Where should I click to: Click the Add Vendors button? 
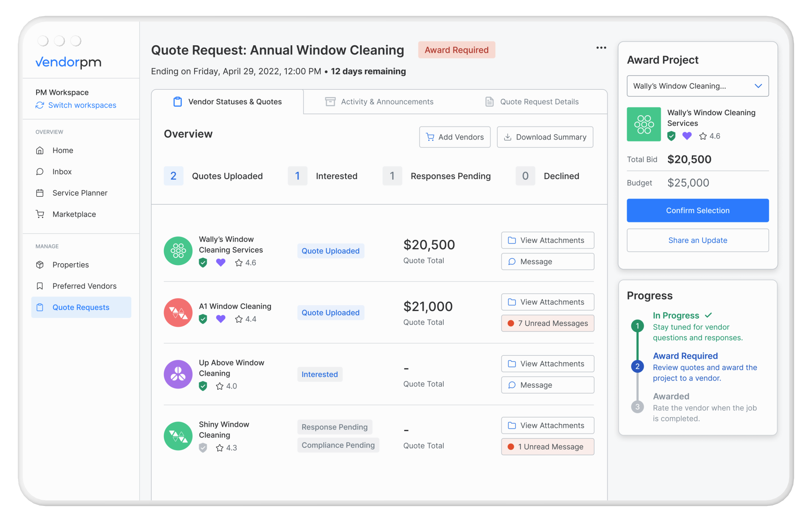[454, 137]
